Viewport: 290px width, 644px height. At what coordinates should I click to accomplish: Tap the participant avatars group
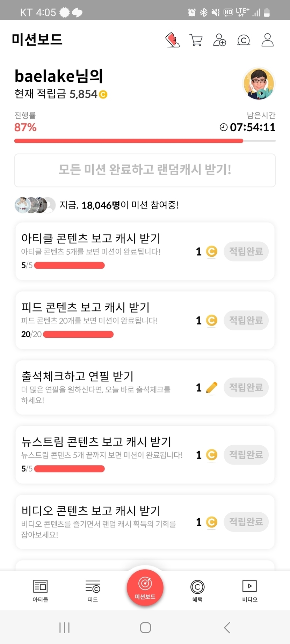click(35, 205)
